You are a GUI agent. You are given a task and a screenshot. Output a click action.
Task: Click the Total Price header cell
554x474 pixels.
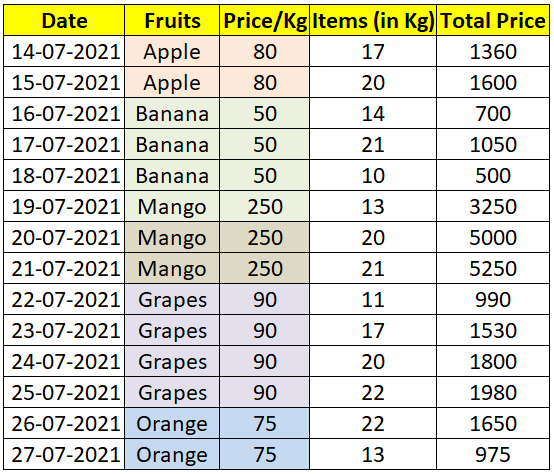(493, 20)
